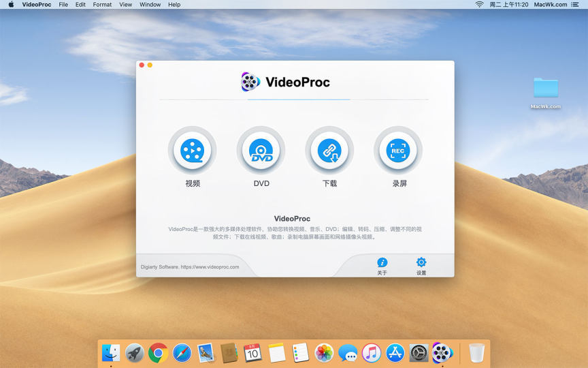Click the Help menu item
This screenshot has width=588, height=368.
pyautogui.click(x=174, y=5)
